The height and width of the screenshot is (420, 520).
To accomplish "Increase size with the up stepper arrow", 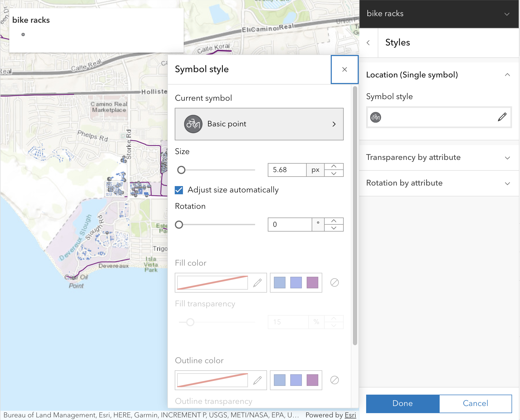I will [x=334, y=167].
